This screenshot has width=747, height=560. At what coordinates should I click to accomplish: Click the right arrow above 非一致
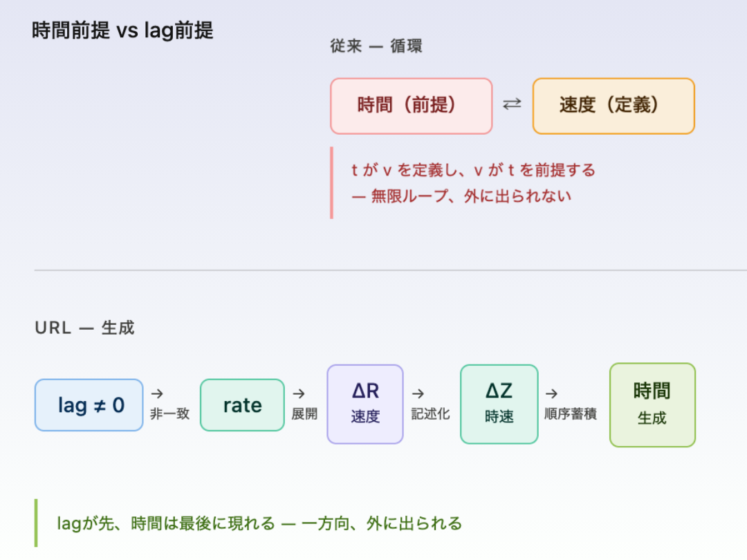(157, 393)
